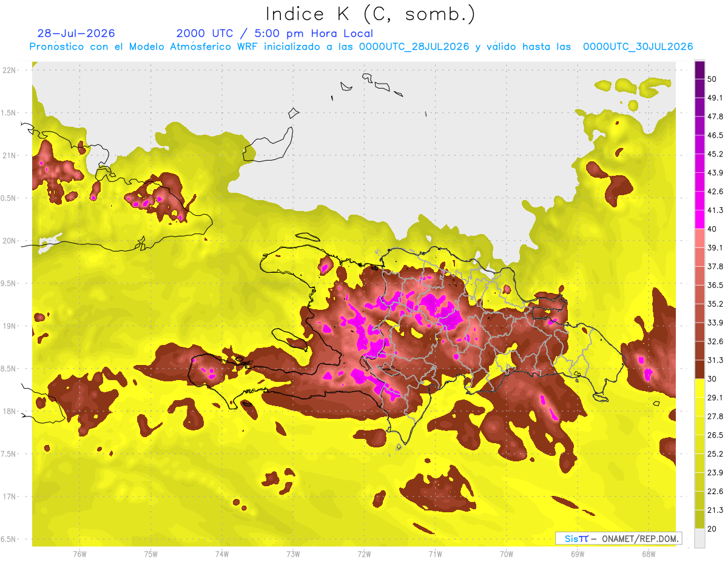Click the '22N' latitude label
The width and height of the screenshot is (728, 562).
(x=10, y=70)
